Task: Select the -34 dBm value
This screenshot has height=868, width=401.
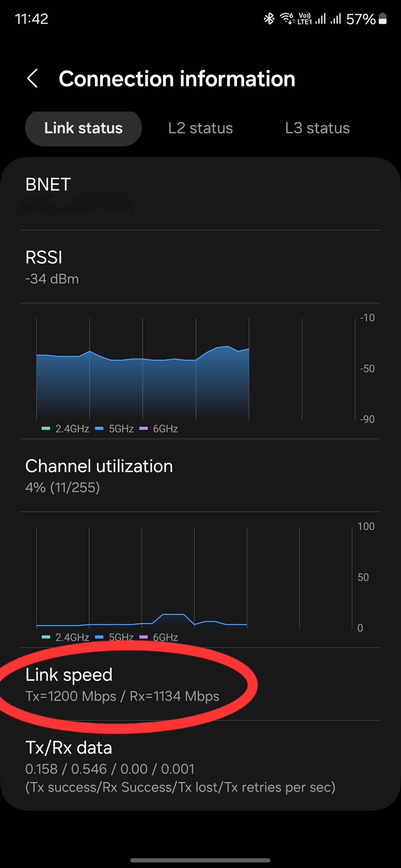Action: tap(52, 279)
